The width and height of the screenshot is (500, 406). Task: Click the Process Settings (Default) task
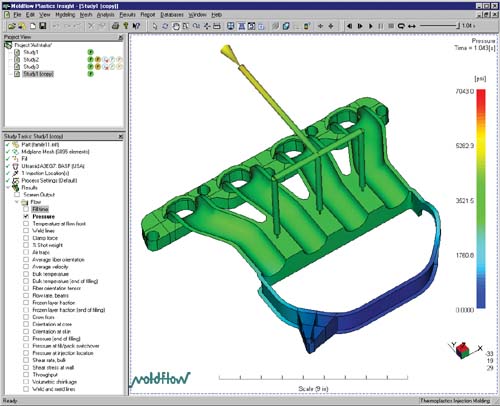click(x=49, y=180)
